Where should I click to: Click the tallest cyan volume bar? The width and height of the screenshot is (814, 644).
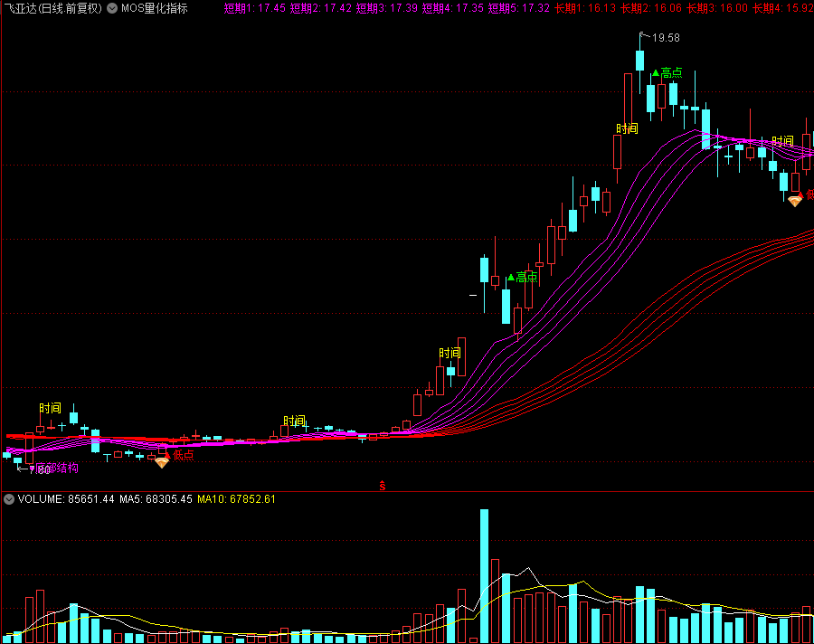pyautogui.click(x=485, y=576)
